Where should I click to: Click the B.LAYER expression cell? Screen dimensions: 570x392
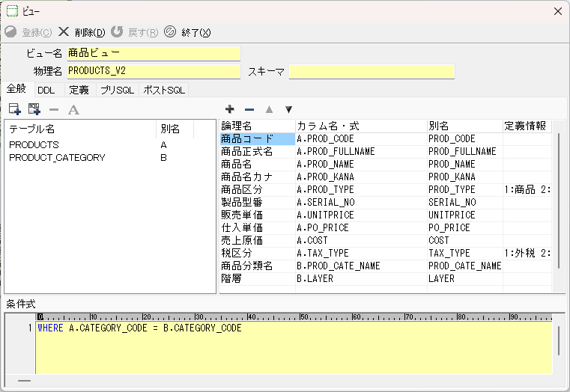point(361,278)
